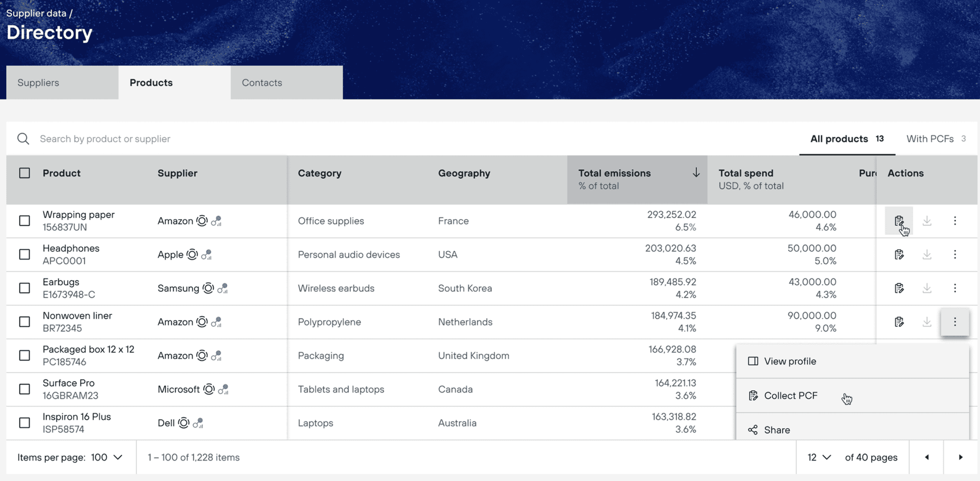Click Collect PCF icon for Wrapping paper
980x481 pixels.
point(899,221)
